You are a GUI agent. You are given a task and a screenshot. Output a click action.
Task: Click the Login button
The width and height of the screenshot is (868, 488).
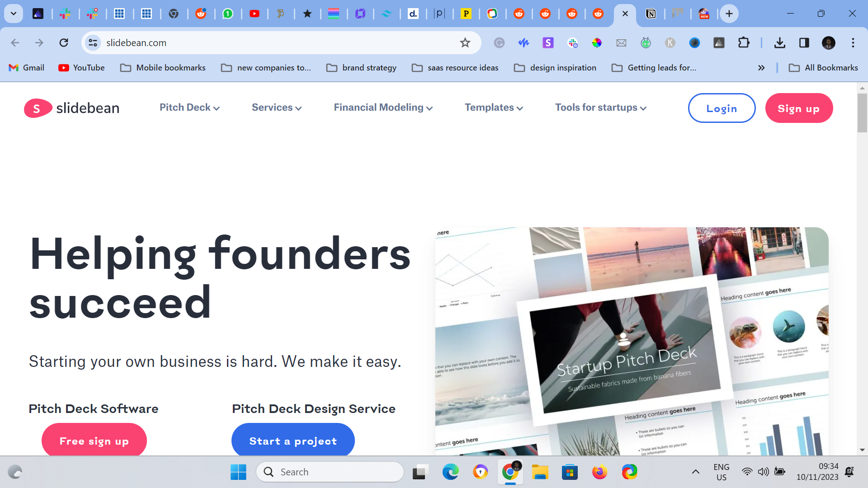pyautogui.click(x=722, y=108)
